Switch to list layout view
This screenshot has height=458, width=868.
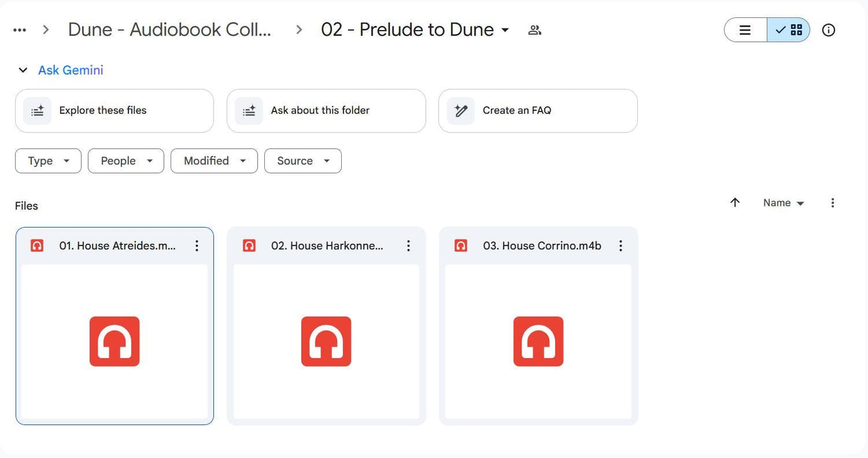click(745, 30)
